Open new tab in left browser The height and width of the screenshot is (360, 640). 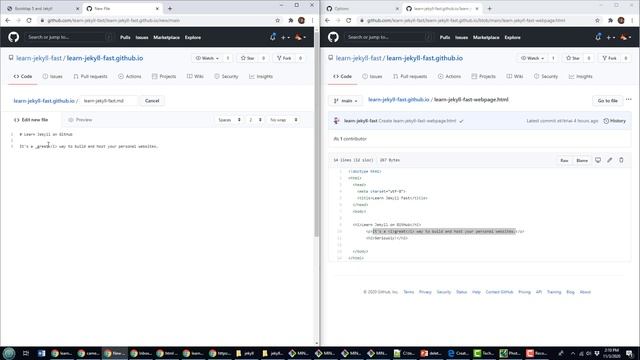(x=170, y=9)
